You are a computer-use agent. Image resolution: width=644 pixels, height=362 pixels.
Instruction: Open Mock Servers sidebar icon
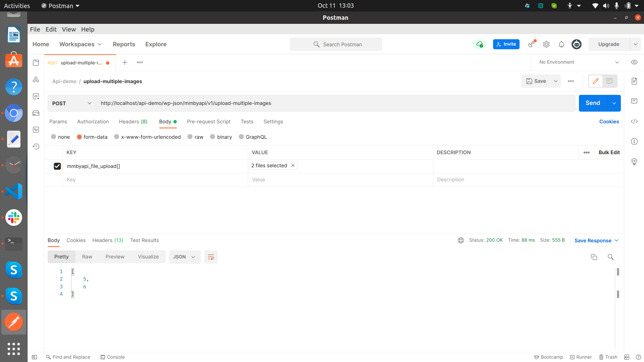click(x=36, y=113)
